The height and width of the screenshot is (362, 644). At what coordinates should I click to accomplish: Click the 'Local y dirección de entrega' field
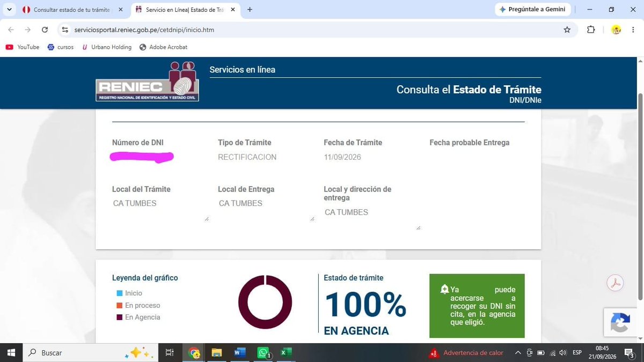372,218
